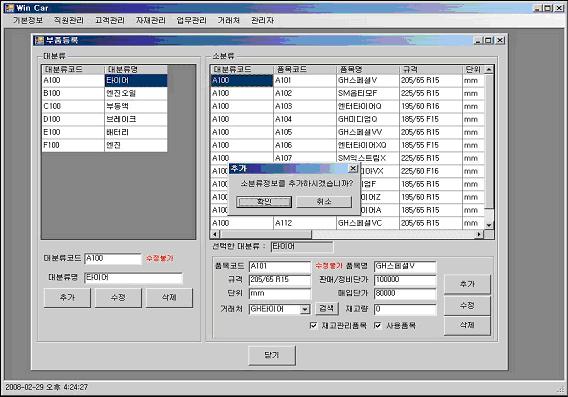Click the A102 cell in 소분류 table

tap(305, 93)
